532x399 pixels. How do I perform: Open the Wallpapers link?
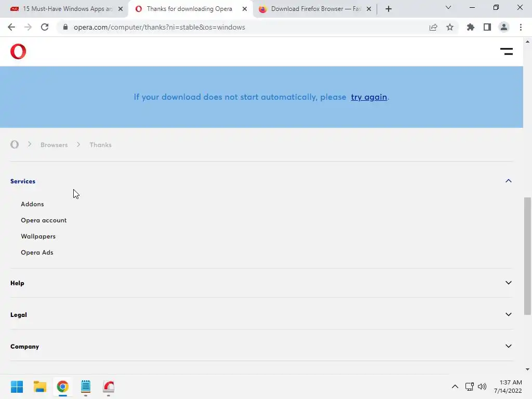38,236
